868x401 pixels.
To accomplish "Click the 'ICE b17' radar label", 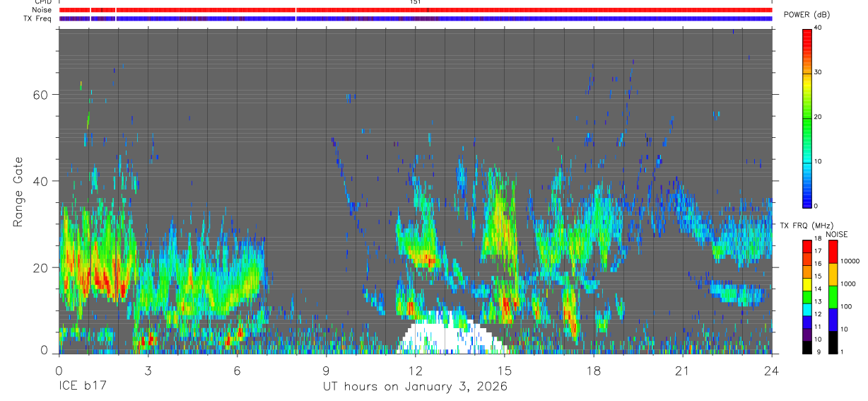I will (81, 387).
